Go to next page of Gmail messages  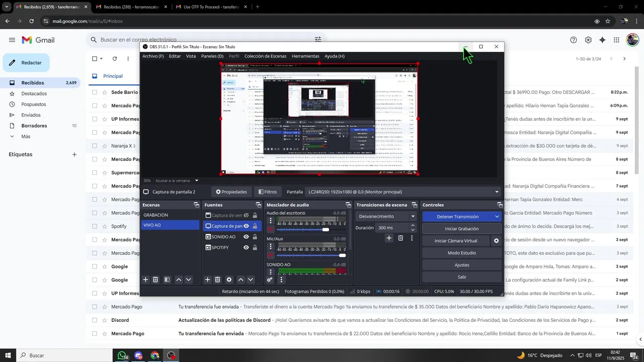click(x=624, y=59)
